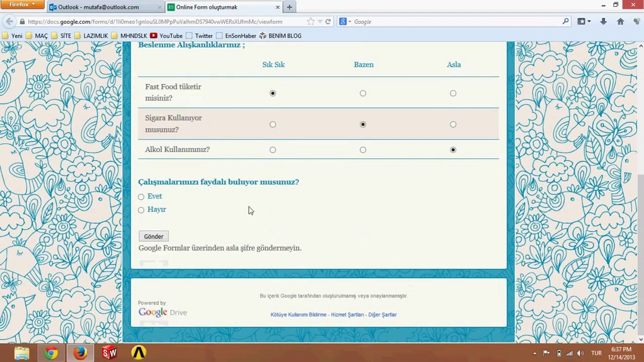Open the Firefox menu dropdown
This screenshot has height=362, width=644.
(22, 4)
